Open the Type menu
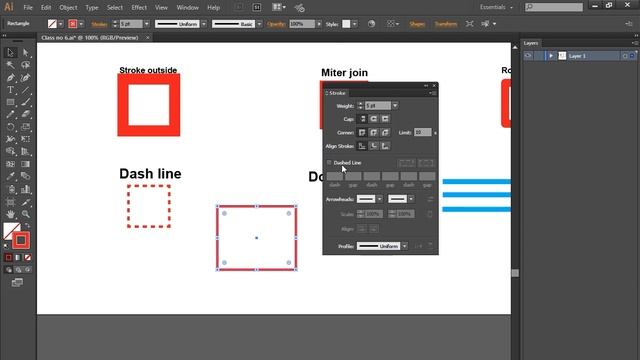Viewport: 640px width, 360px height. tap(92, 7)
